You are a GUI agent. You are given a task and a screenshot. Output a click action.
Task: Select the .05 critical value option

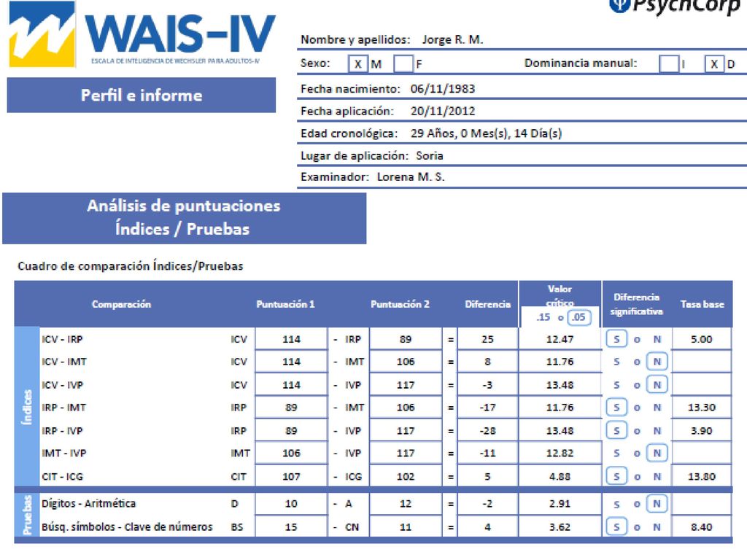pos(578,317)
